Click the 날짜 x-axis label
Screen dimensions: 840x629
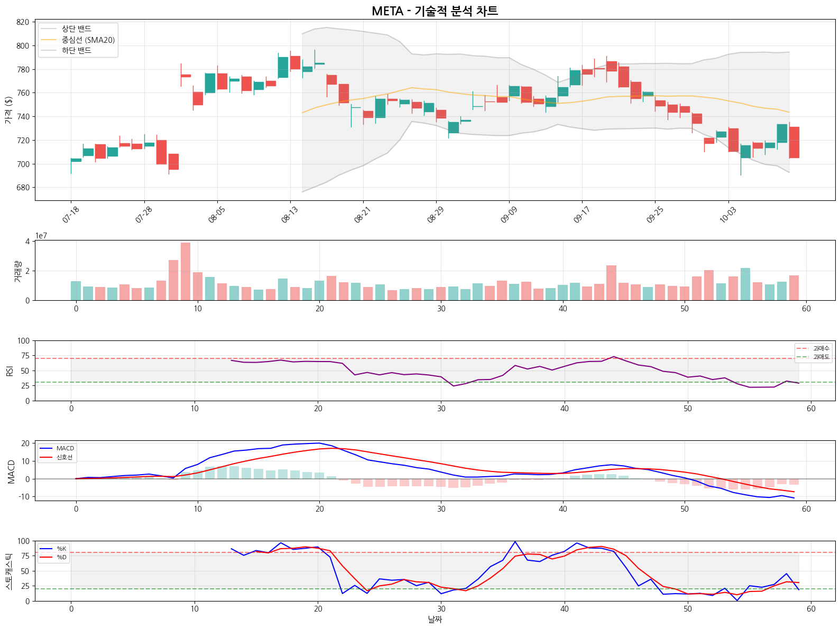click(x=435, y=619)
